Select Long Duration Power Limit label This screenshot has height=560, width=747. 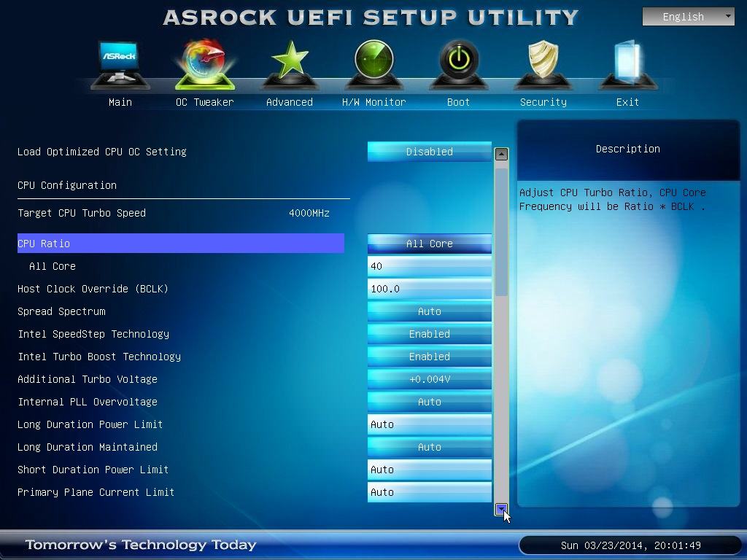pyautogui.click(x=90, y=424)
